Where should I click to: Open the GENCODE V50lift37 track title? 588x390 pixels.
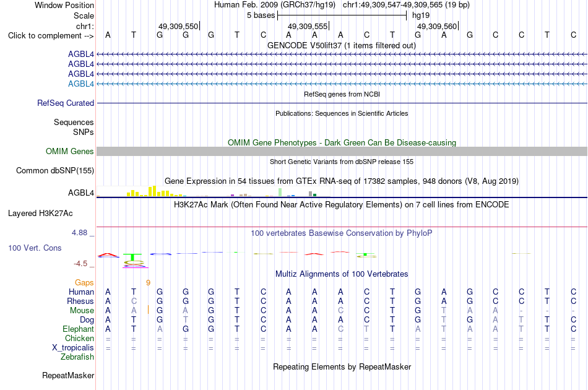(342, 45)
